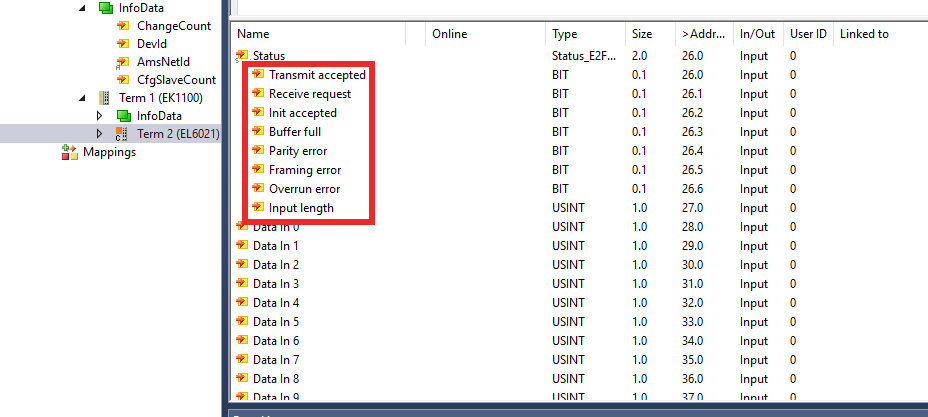The height and width of the screenshot is (417, 928).
Task: Select the Transmit accepted row name
Action: [x=317, y=75]
